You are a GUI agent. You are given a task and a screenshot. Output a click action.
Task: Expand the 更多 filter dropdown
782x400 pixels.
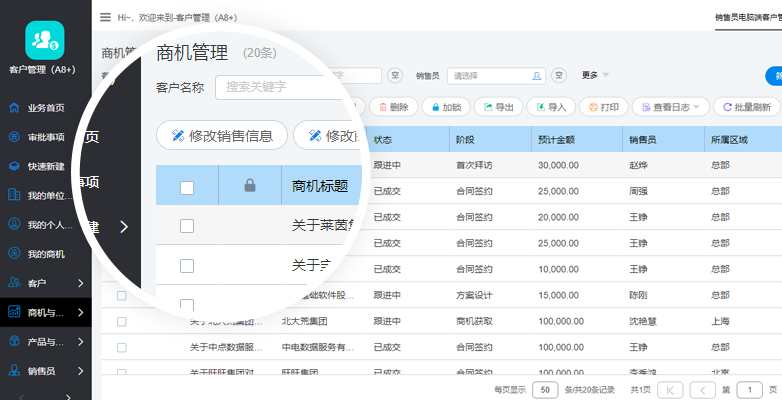(594, 75)
